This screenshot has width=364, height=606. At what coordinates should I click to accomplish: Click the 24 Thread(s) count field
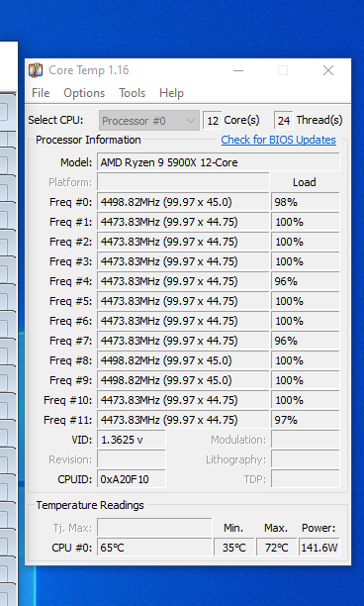coord(284,121)
